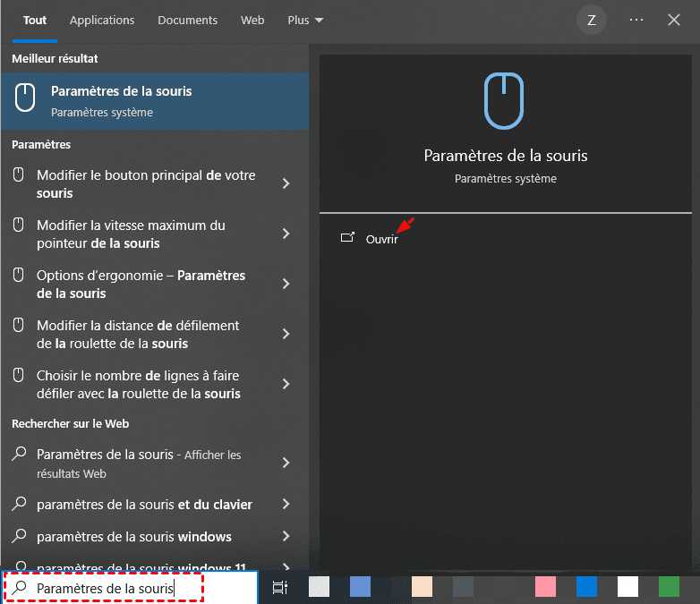Click the peach taskbar app icon
This screenshot has height=604, width=700.
(422, 587)
